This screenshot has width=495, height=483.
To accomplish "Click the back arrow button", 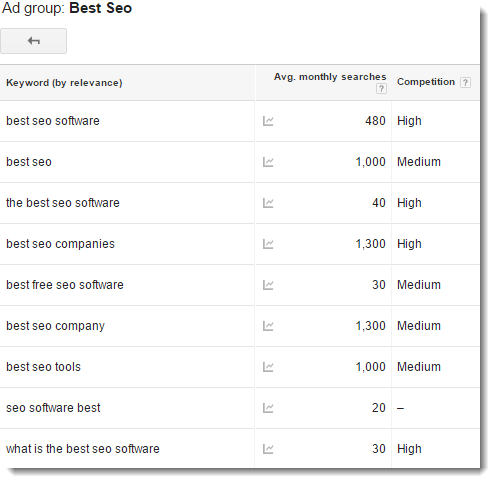I will tap(33, 41).
